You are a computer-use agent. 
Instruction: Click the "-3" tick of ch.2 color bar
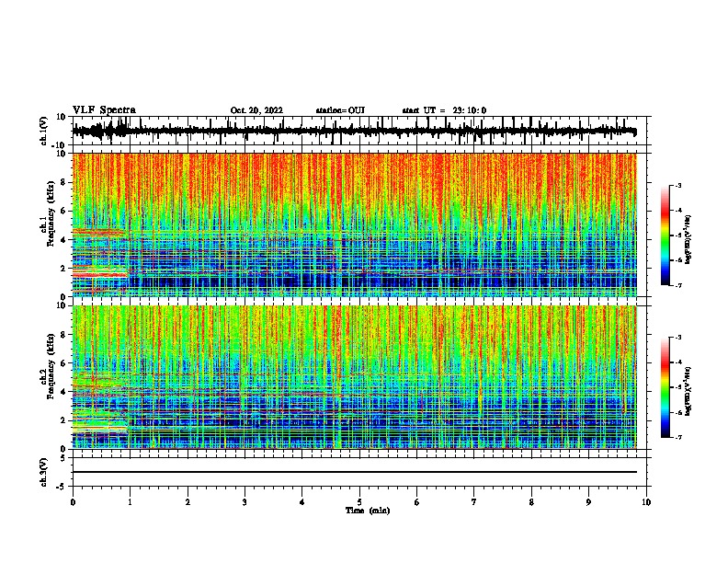[x=677, y=338]
